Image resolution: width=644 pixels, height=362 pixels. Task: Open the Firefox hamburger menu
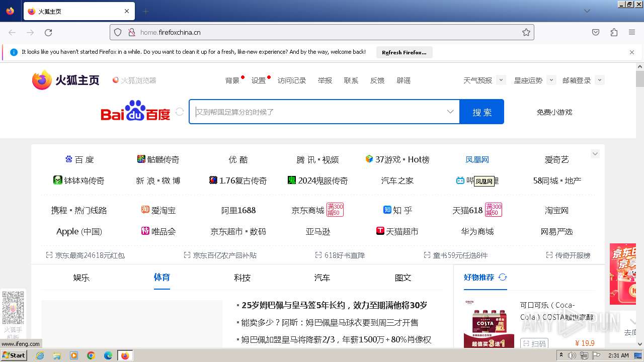click(x=632, y=32)
